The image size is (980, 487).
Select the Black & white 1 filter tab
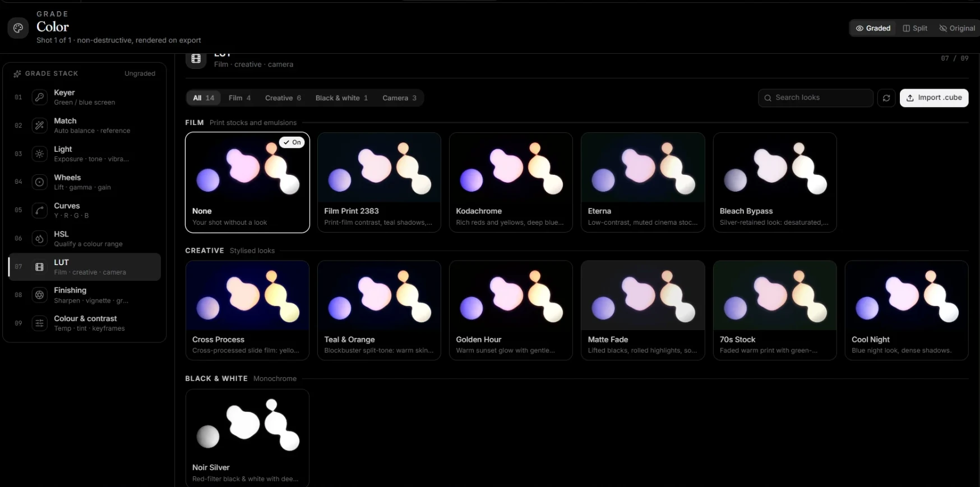point(341,98)
